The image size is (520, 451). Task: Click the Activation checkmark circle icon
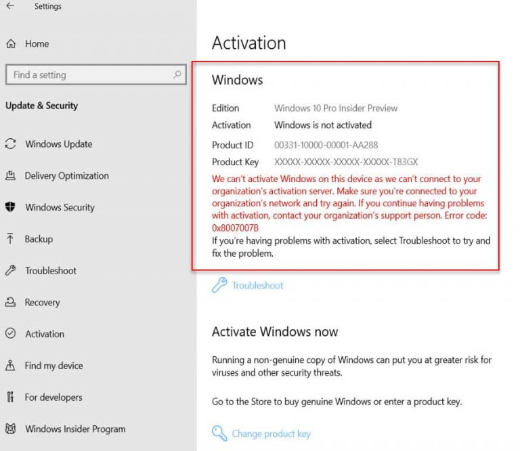10,333
